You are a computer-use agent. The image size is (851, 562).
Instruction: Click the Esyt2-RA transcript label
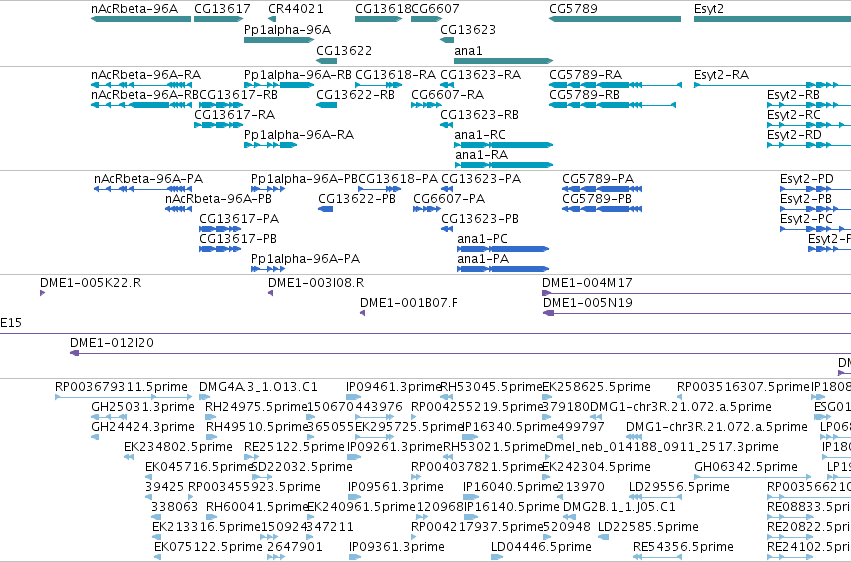[x=721, y=74]
